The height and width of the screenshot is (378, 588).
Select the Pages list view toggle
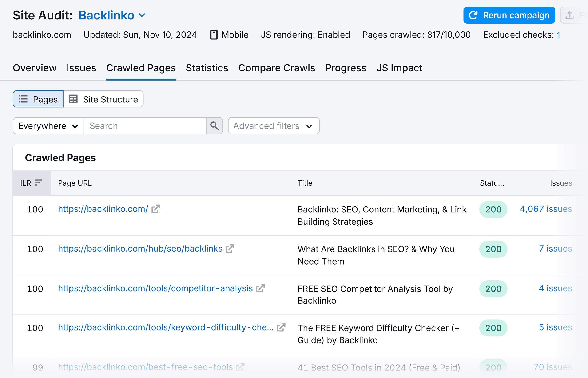coord(38,99)
